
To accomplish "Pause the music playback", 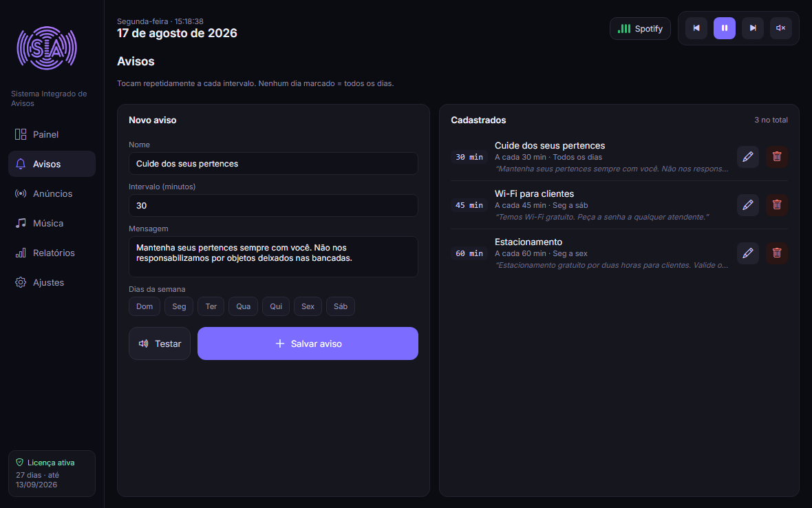I will (x=725, y=28).
